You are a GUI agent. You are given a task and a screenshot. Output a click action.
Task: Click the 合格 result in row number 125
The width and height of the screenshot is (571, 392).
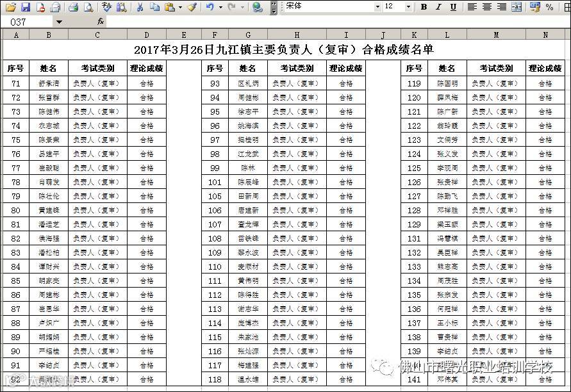[x=545, y=168]
